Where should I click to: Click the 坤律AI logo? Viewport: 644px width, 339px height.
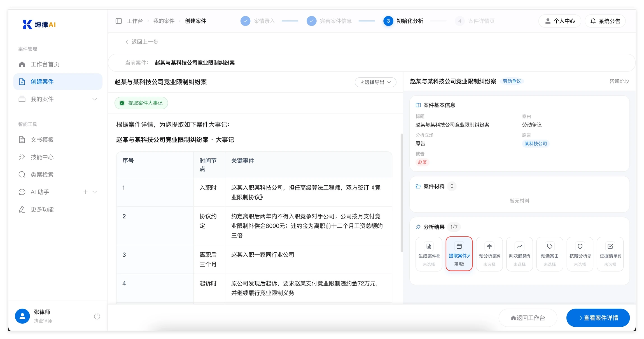(x=39, y=24)
